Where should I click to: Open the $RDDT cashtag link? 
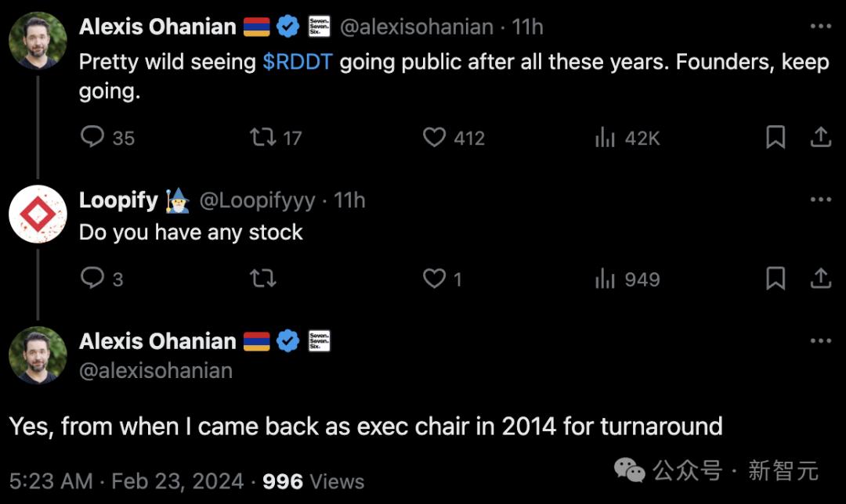pyautogui.click(x=297, y=62)
